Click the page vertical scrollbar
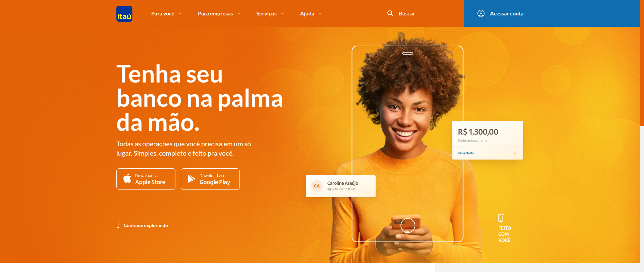Viewport: 644px width, 272px height. pyautogui.click(x=642, y=63)
